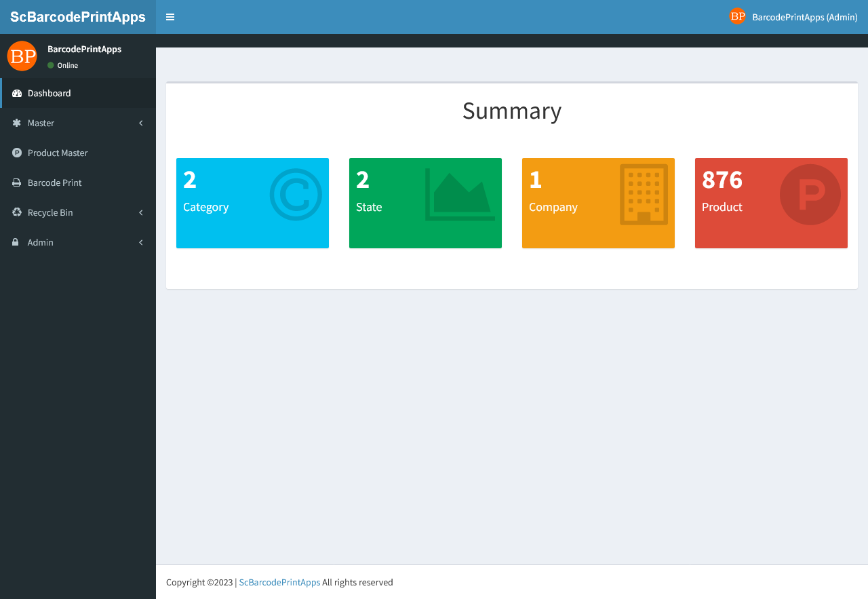The height and width of the screenshot is (599, 868).
Task: Click the area chart icon on State card
Action: [x=460, y=195]
